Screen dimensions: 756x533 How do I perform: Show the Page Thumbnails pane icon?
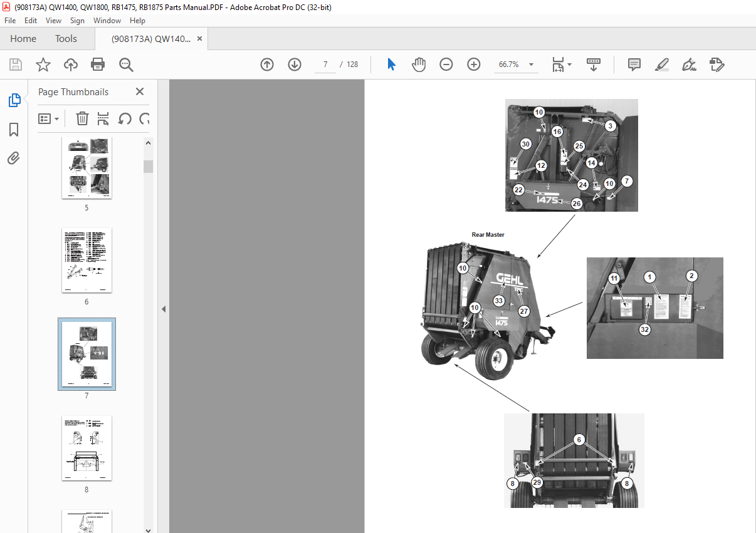tap(14, 100)
